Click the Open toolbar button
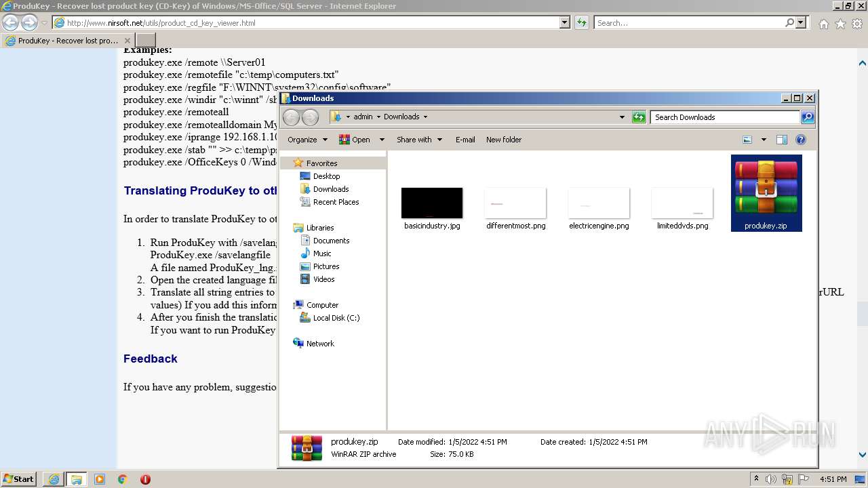This screenshot has width=868, height=488. click(355, 140)
